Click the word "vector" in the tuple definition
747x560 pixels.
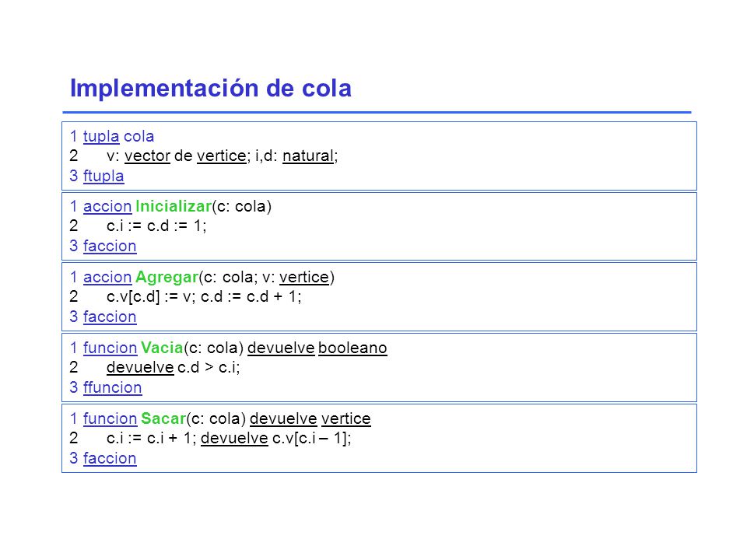[147, 156]
